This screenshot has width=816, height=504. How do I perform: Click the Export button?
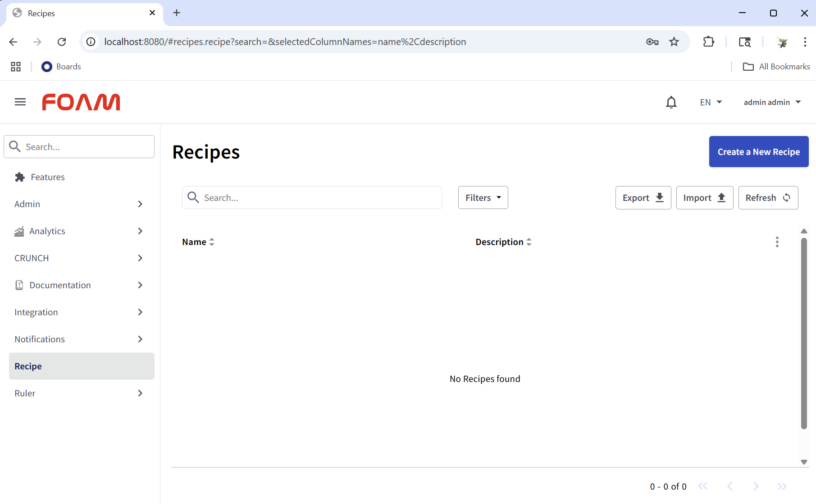643,198
